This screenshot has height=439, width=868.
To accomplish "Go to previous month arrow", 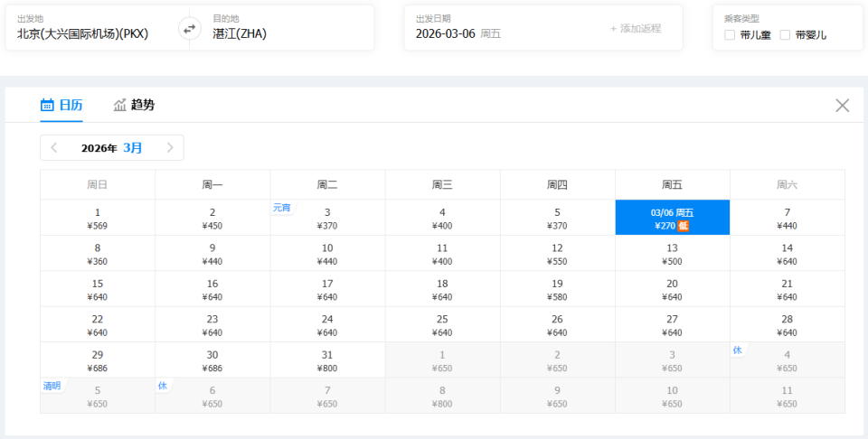I will [53, 147].
